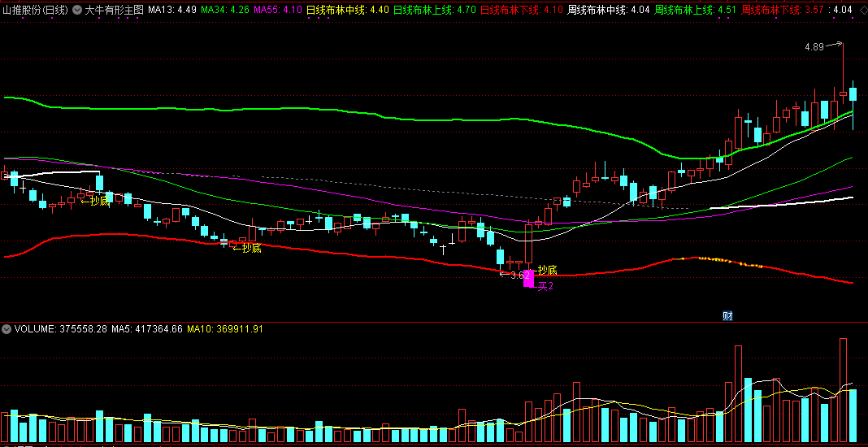Click the 抄底 label beside the 3.62 low
This screenshot has height=447, width=868.
[548, 270]
